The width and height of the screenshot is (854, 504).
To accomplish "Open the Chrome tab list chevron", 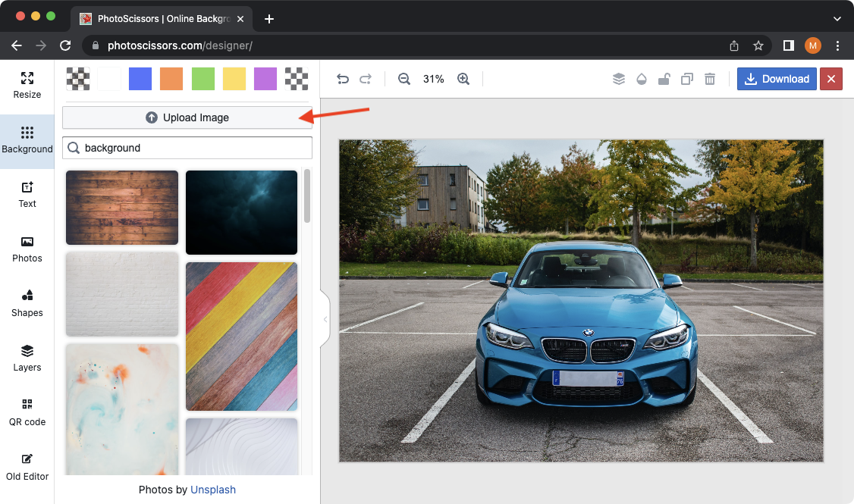I will tap(837, 19).
